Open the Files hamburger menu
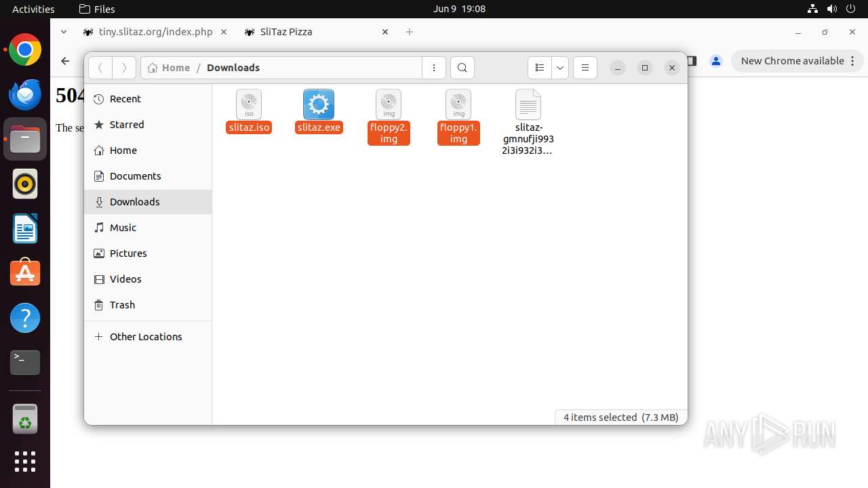The width and height of the screenshot is (868, 488). pyautogui.click(x=585, y=68)
